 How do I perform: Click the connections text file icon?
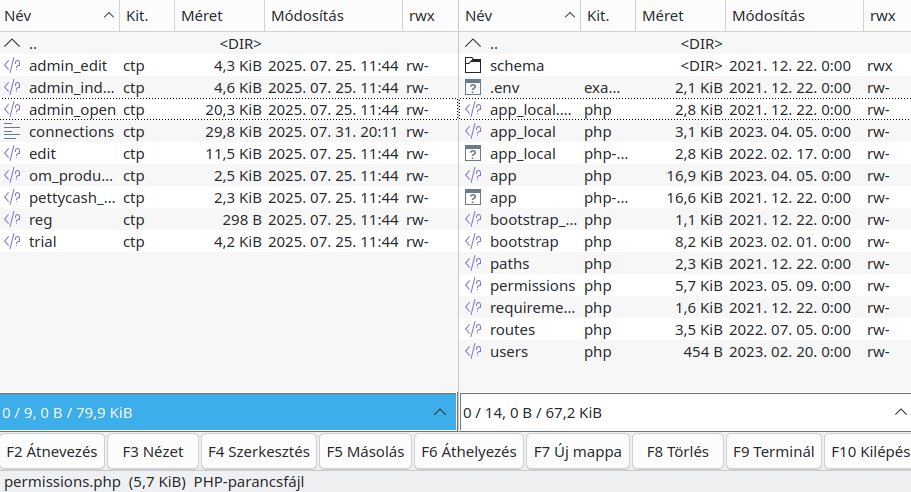click(x=12, y=132)
